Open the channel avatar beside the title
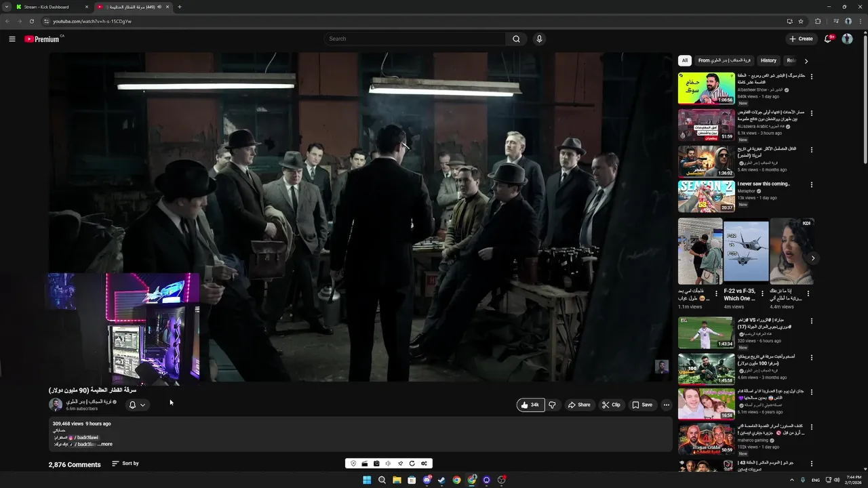Screen dimensions: 868x488 click(x=56, y=405)
